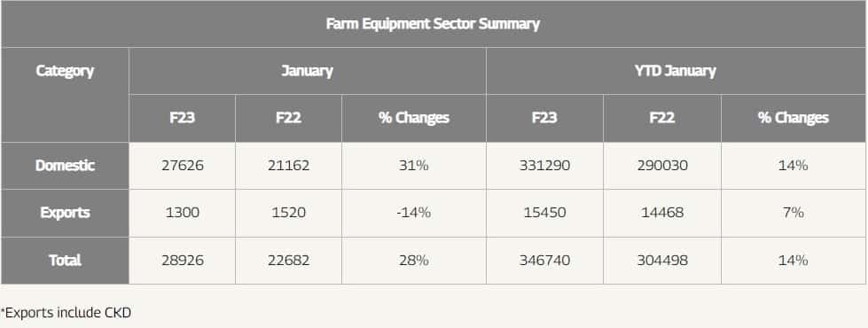This screenshot has height=328, width=868.
Task: Select the Domestic row label
Action: [65, 166]
